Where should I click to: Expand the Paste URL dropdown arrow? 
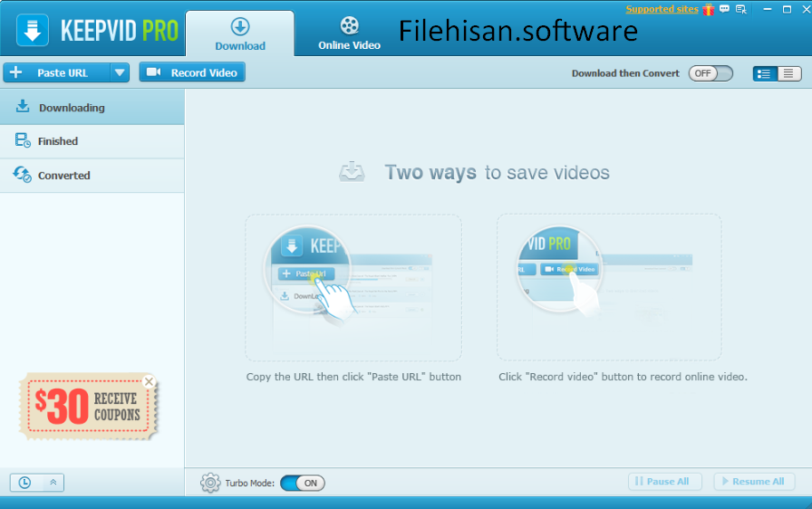(120, 72)
